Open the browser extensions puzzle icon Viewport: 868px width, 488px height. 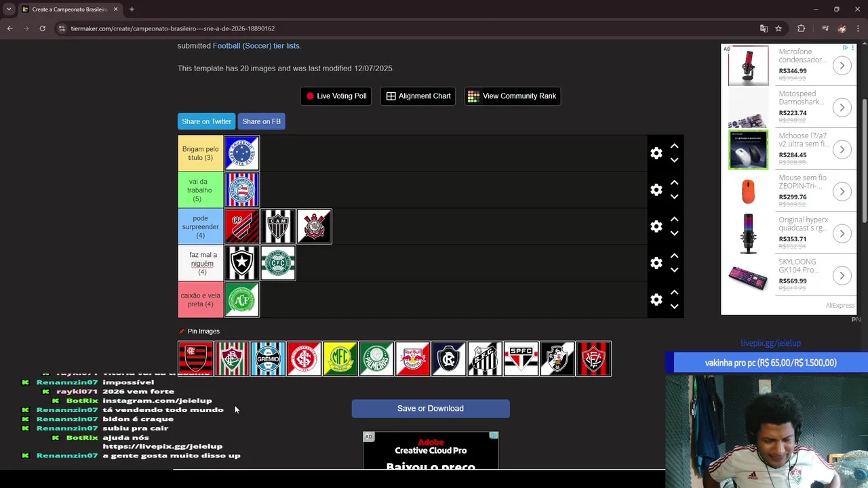tap(802, 28)
